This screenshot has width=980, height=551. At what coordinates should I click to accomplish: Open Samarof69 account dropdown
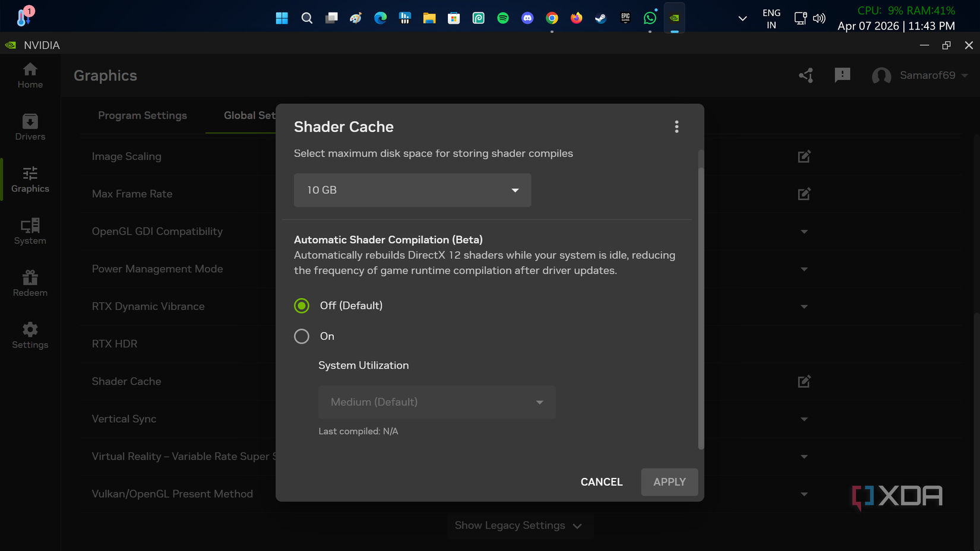tap(934, 75)
